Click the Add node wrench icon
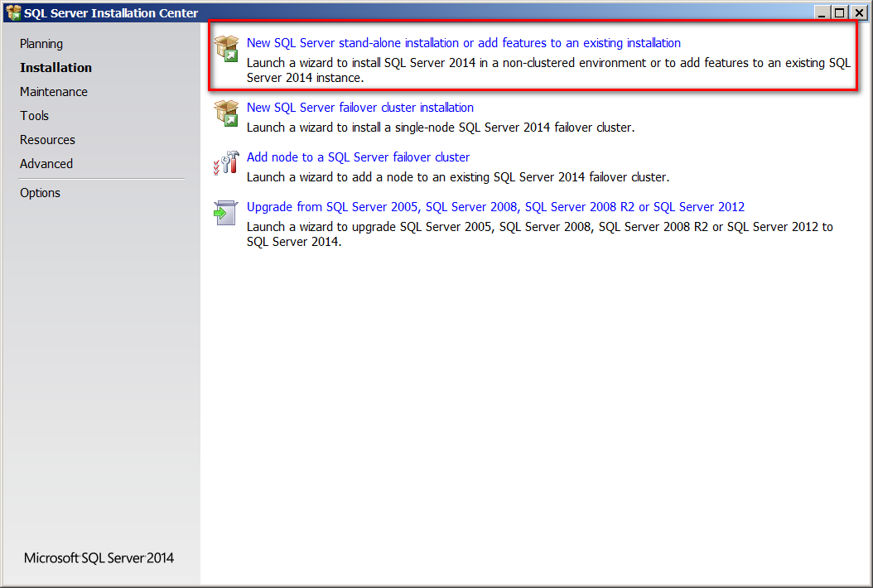This screenshot has height=588, width=873. coord(226,163)
